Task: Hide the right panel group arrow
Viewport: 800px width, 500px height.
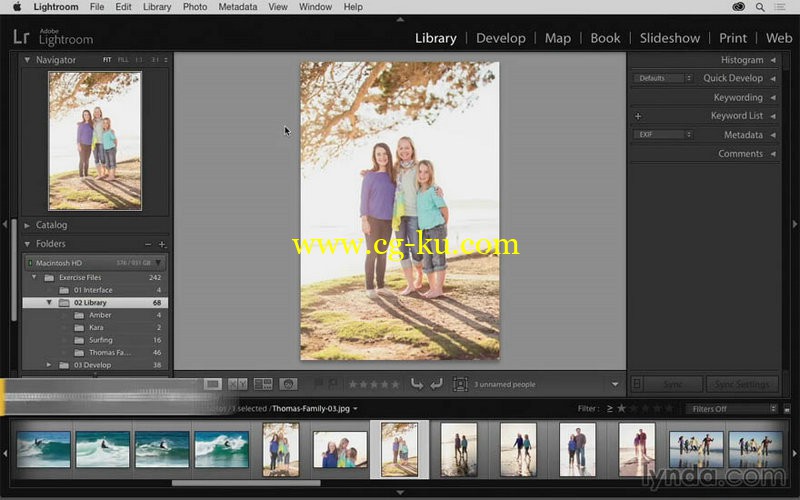Action: click(794, 223)
